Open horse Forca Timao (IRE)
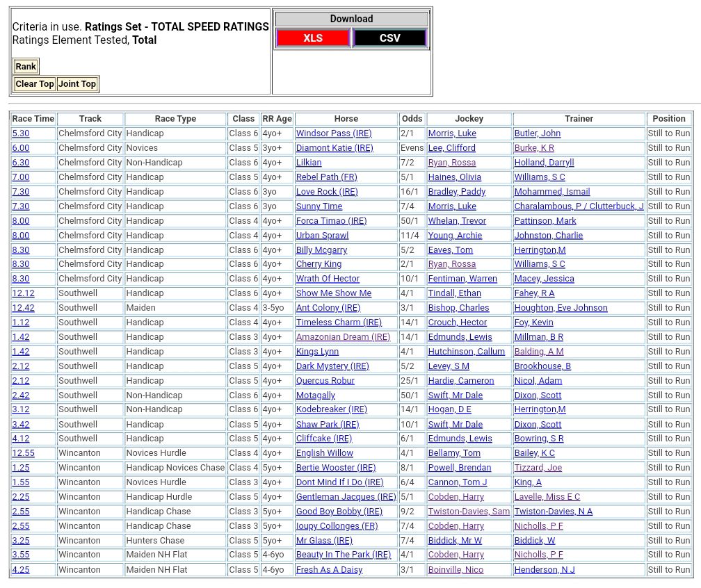 (x=331, y=221)
